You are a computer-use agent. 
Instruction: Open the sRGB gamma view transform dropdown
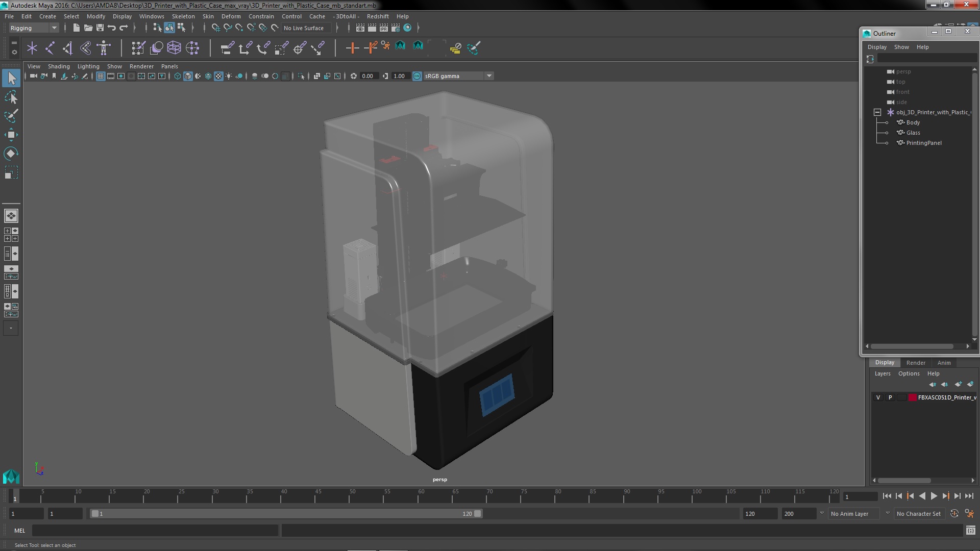click(x=458, y=76)
